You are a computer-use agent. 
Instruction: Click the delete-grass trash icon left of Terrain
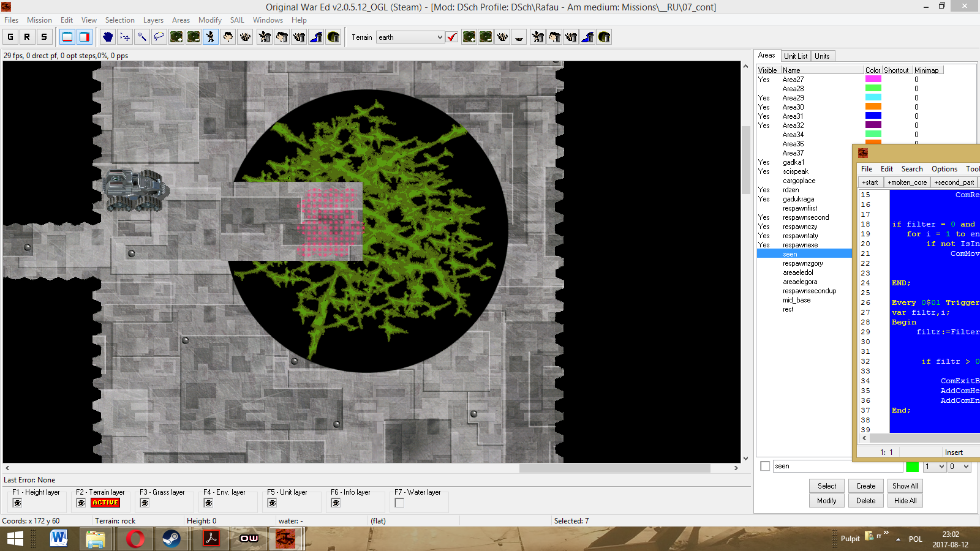[299, 37]
